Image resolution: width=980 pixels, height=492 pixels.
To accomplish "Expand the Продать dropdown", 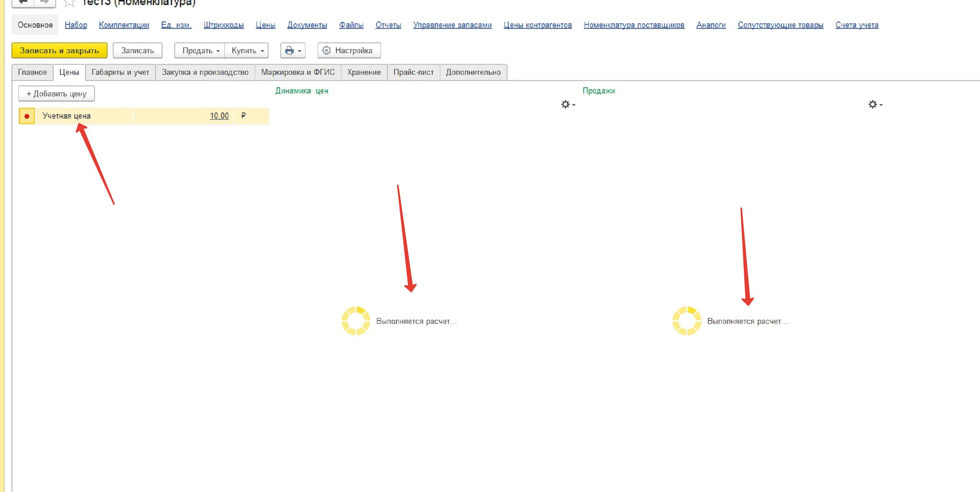I will click(200, 51).
